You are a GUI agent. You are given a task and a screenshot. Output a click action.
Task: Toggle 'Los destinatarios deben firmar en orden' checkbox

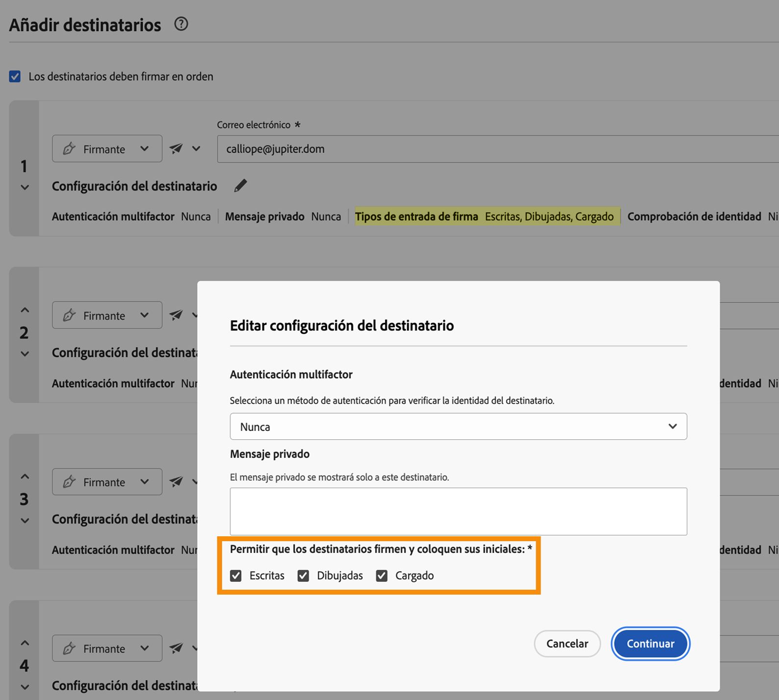click(x=15, y=76)
